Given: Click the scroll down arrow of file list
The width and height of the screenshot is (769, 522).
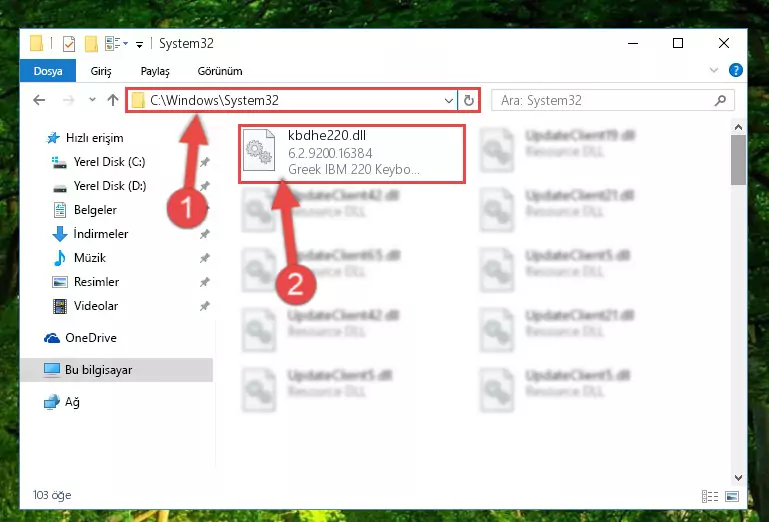Looking at the screenshot, I should pyautogui.click(x=738, y=477).
